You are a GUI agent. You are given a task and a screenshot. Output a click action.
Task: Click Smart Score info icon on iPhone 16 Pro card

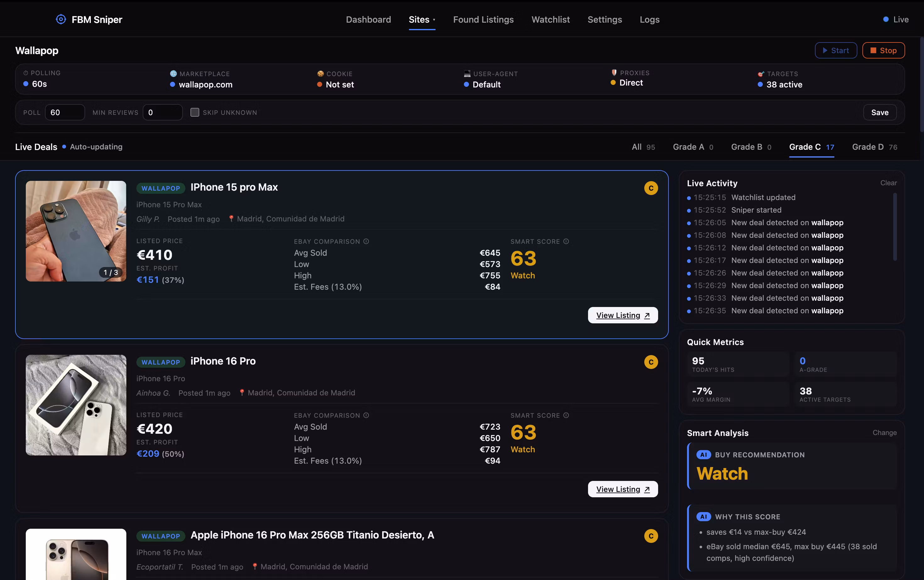point(566,415)
